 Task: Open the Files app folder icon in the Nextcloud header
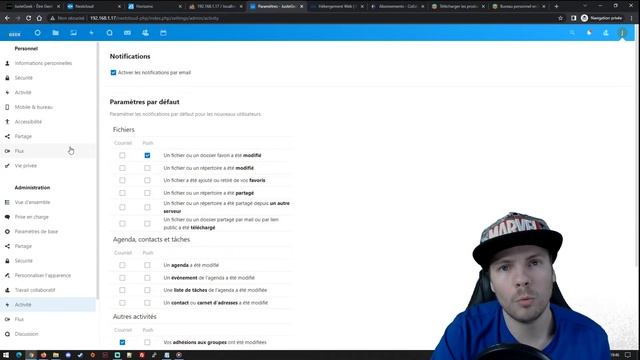[56, 33]
